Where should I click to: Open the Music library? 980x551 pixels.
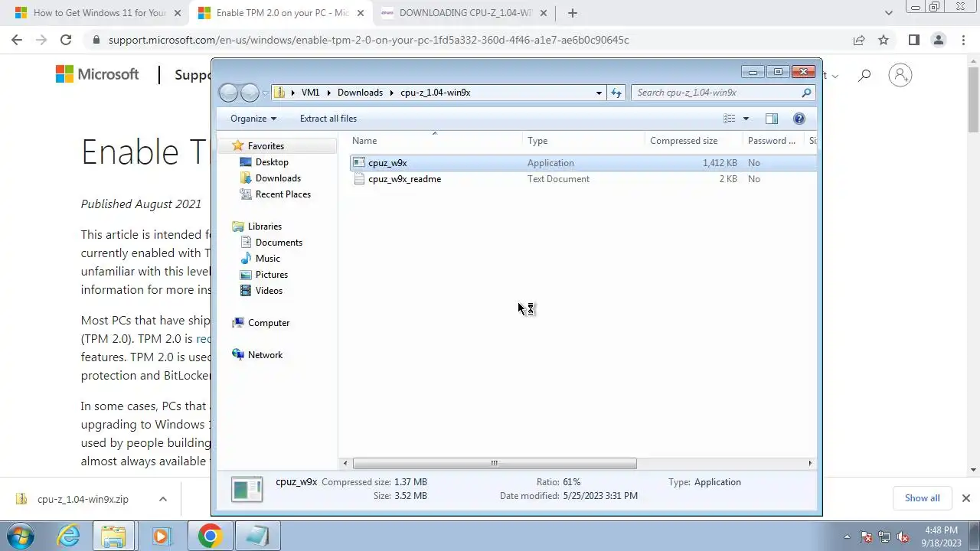coord(267,259)
